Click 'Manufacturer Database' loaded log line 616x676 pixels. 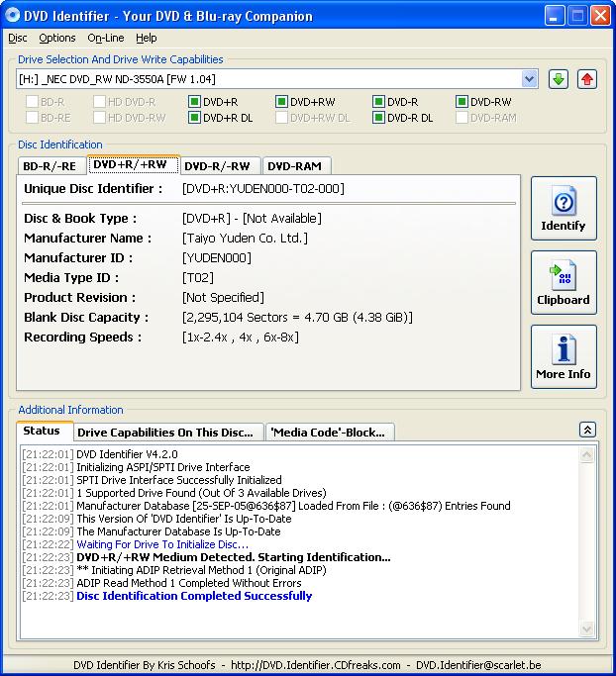(293, 506)
